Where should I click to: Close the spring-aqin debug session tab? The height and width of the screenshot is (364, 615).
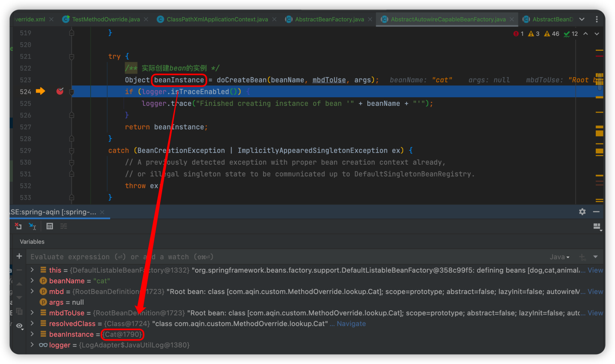tap(102, 212)
